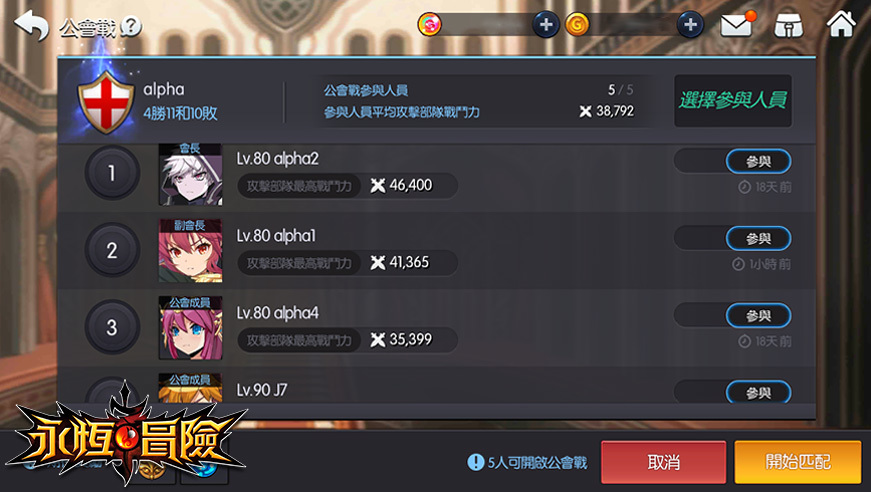Go back with the return arrow icon
This screenshot has width=871, height=492.
pos(32,26)
